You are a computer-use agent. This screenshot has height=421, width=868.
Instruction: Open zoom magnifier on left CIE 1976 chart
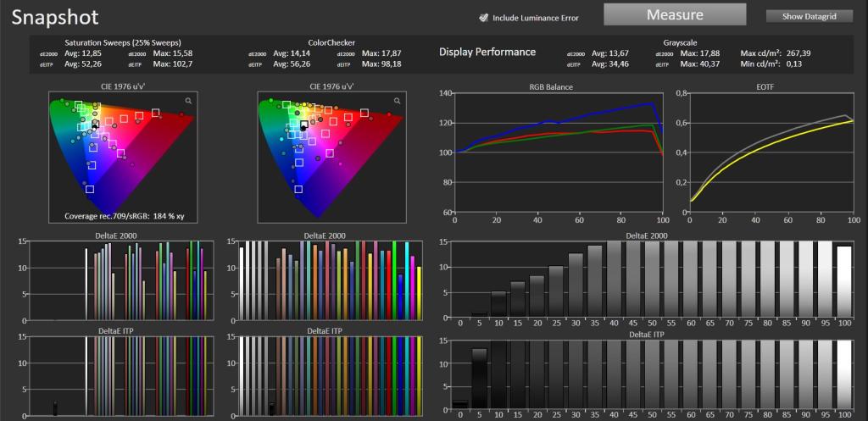pos(189,101)
